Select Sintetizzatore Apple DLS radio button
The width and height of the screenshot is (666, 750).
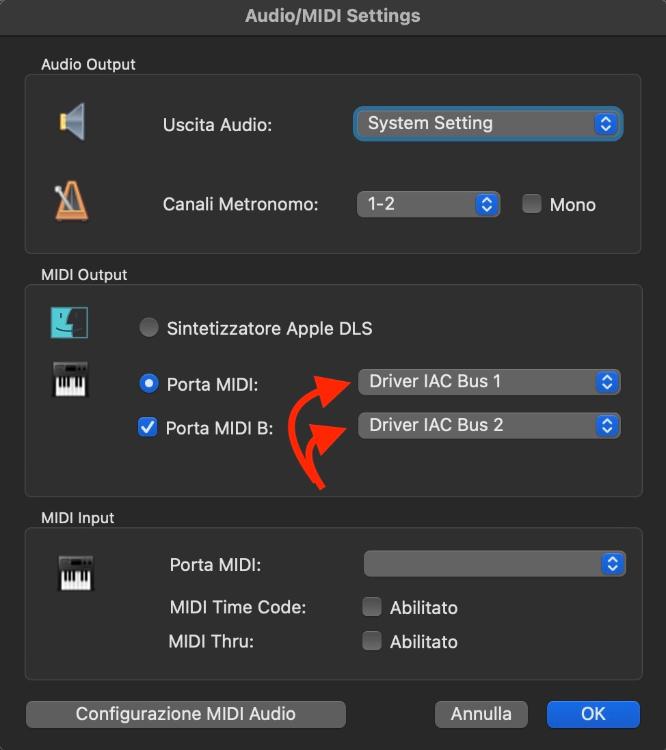pos(149,328)
